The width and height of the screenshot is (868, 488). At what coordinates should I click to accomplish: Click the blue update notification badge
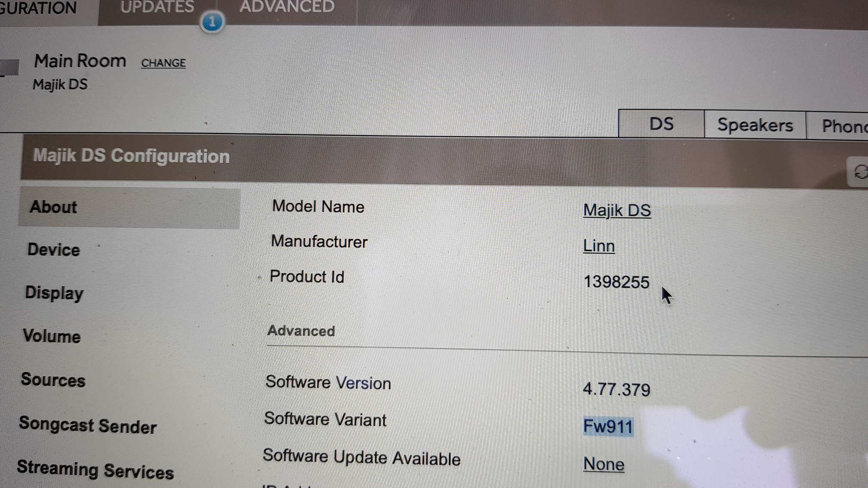(212, 22)
